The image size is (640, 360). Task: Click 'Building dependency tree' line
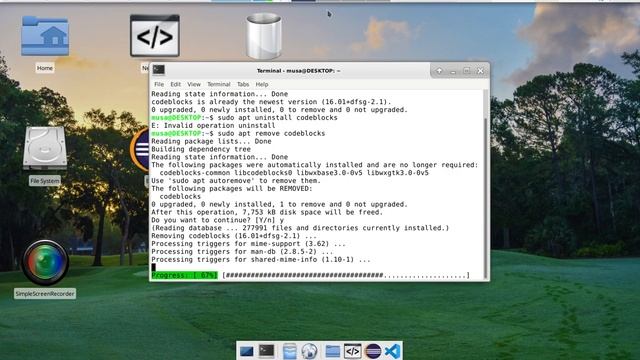[x=201, y=149]
